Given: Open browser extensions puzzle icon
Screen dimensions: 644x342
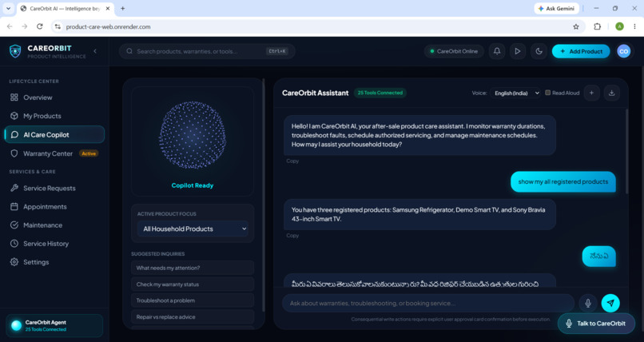Looking at the screenshot, I should coord(597,26).
